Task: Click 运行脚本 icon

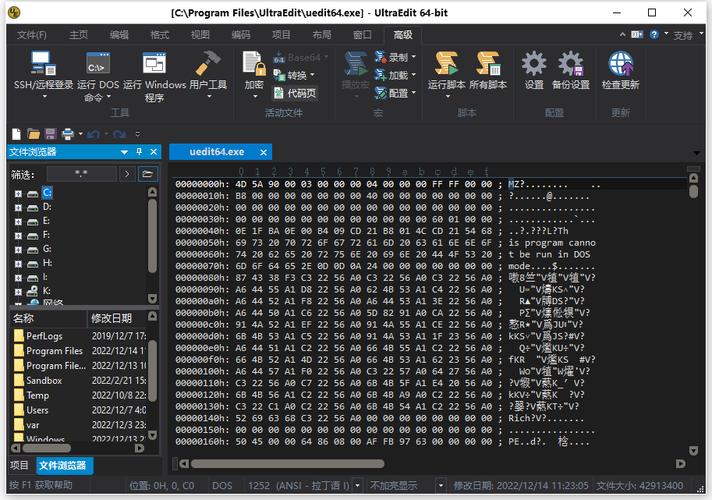Action: point(446,64)
